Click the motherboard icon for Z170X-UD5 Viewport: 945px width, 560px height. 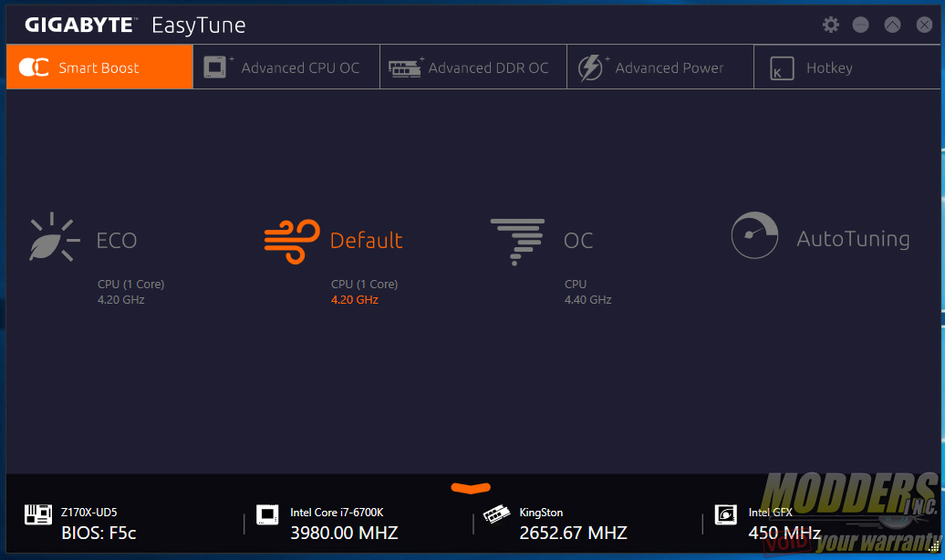click(38, 514)
